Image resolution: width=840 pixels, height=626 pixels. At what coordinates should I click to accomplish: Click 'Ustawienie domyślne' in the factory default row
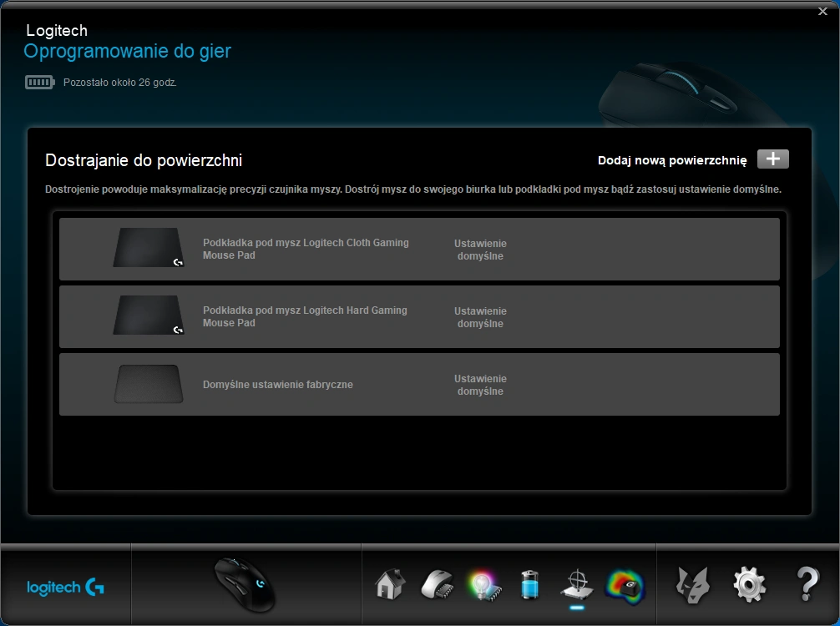(x=480, y=385)
